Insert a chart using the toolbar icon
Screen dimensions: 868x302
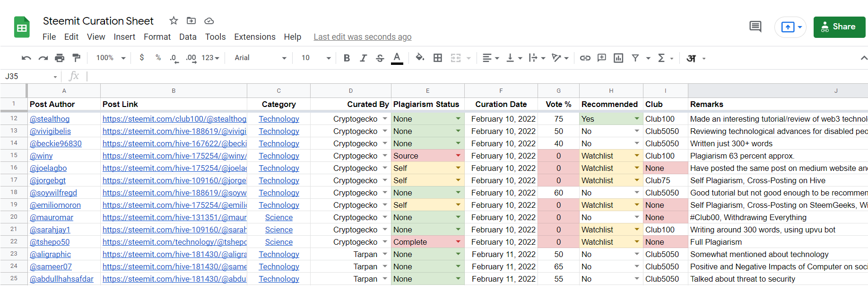(618, 58)
